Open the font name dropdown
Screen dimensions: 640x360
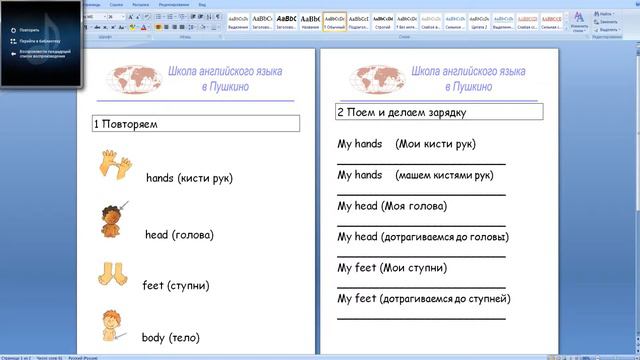point(104,17)
